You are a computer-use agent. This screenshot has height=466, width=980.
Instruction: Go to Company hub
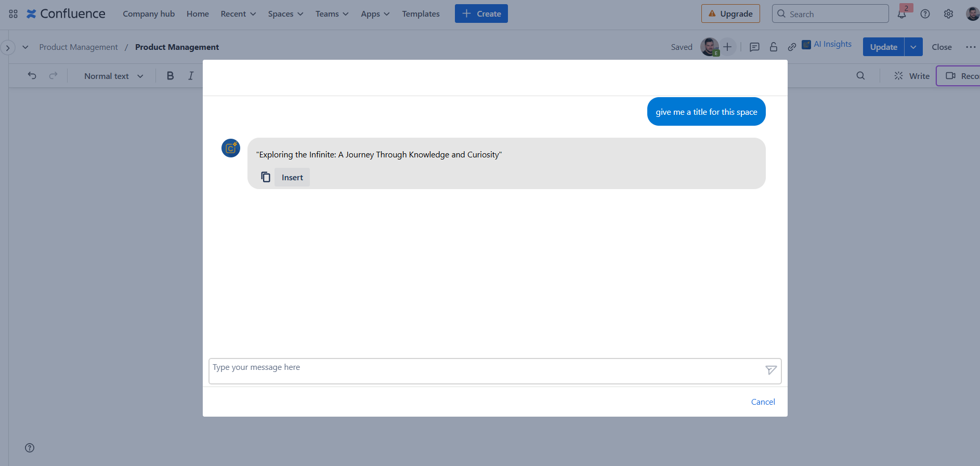click(x=149, y=14)
